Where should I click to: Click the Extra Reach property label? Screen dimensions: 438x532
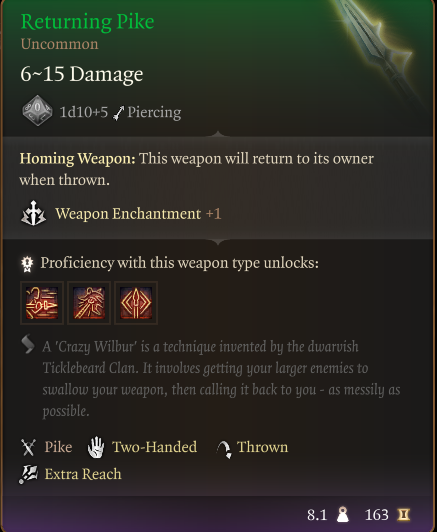point(83,474)
